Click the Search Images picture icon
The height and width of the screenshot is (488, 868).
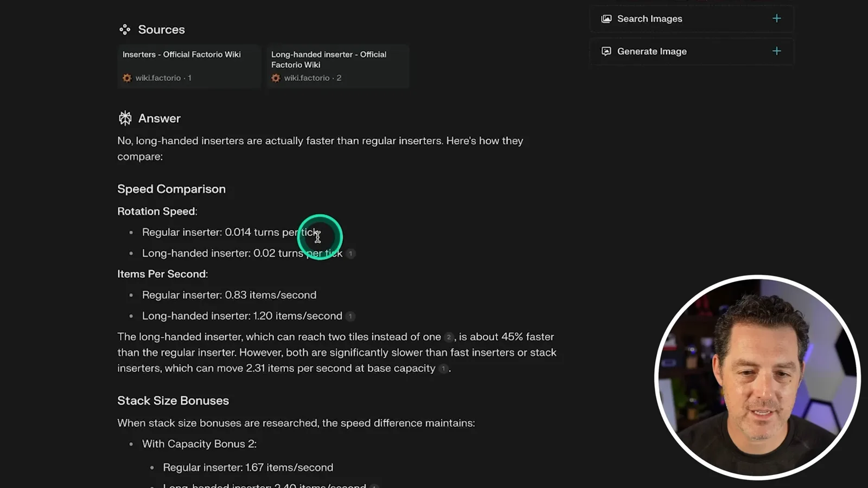pyautogui.click(x=607, y=18)
